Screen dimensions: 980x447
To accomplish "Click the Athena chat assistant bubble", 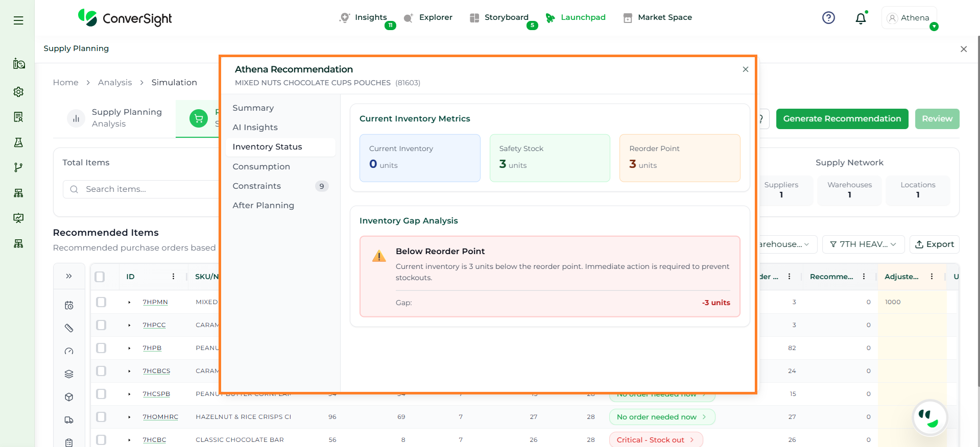I will pos(929,417).
